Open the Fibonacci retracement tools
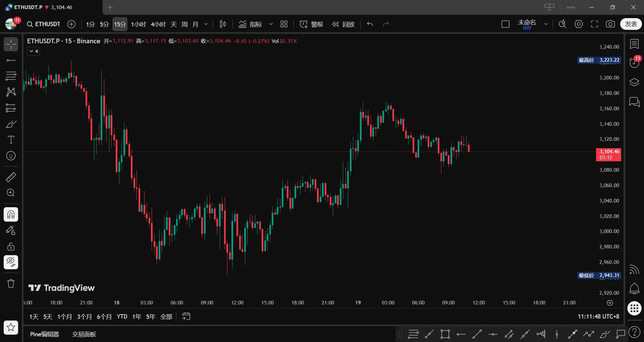The width and height of the screenshot is (644, 342). (11, 76)
